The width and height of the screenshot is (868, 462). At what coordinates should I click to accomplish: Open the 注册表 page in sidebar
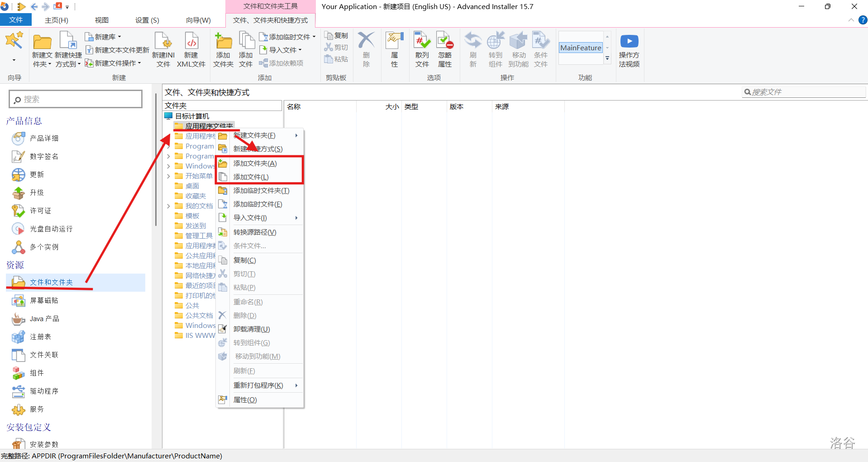tap(40, 337)
